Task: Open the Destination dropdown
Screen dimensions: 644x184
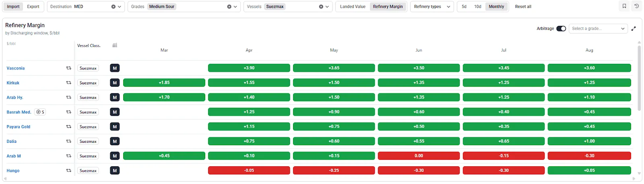Action: 120,6
